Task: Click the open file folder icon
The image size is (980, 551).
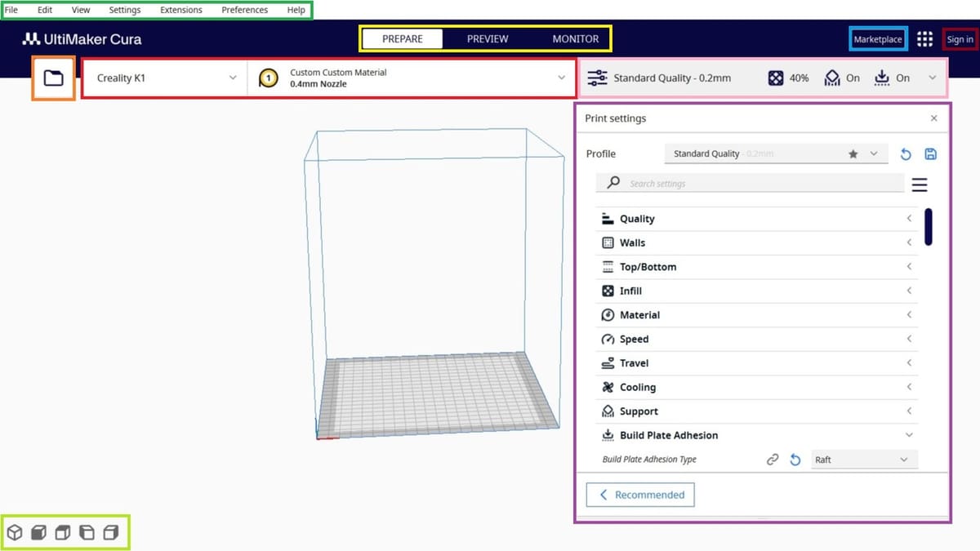Action: pyautogui.click(x=54, y=78)
